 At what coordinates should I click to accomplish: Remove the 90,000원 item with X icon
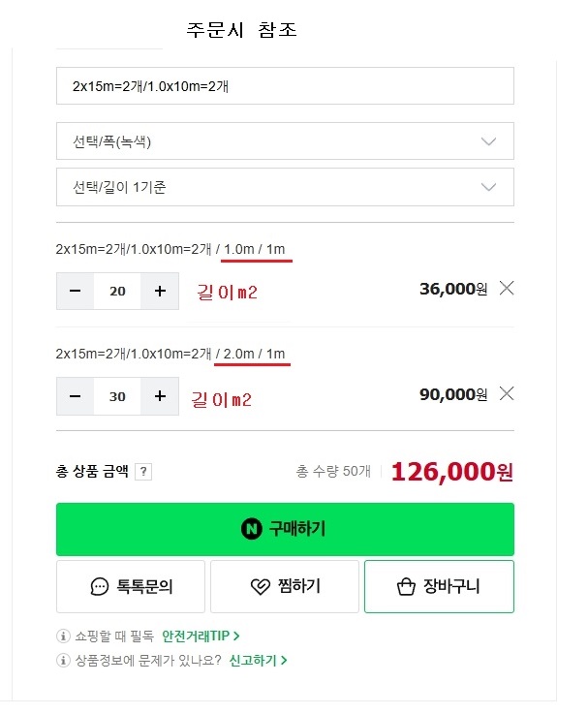[507, 393]
